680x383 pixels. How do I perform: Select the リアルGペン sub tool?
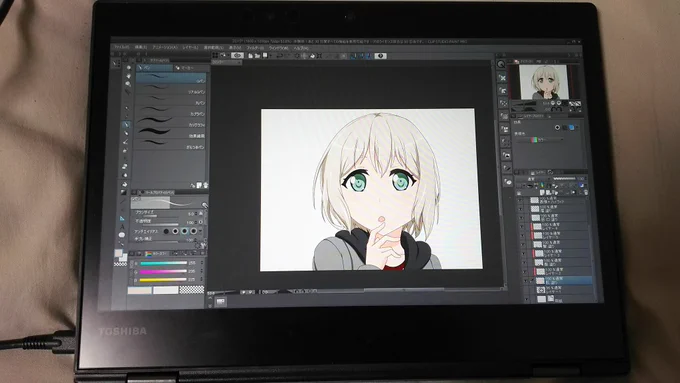coord(171,89)
